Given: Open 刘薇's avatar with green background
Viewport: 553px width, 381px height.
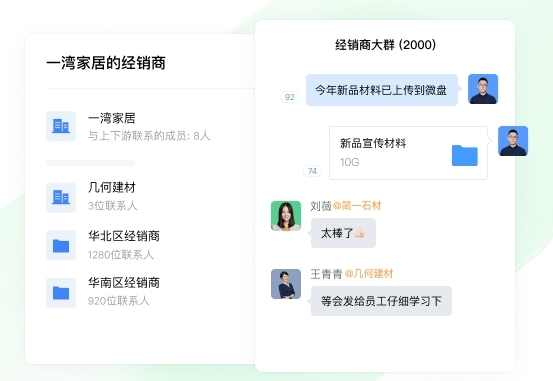Looking at the screenshot, I should point(286,216).
